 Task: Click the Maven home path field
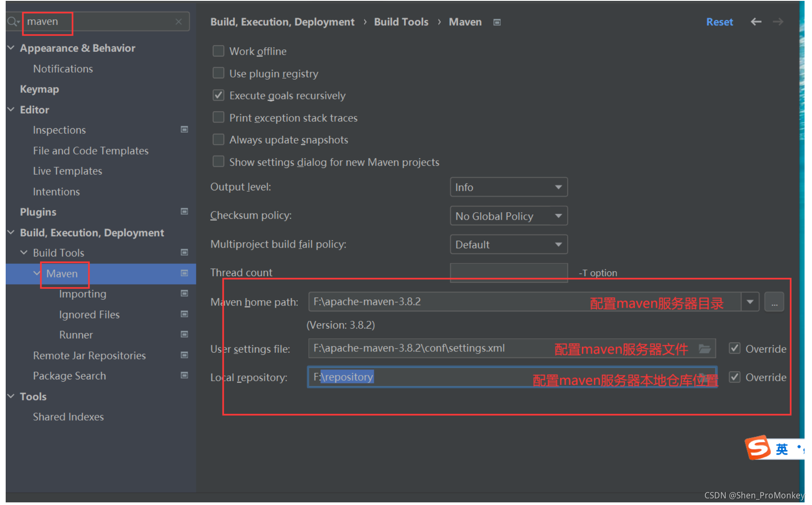tap(525, 302)
